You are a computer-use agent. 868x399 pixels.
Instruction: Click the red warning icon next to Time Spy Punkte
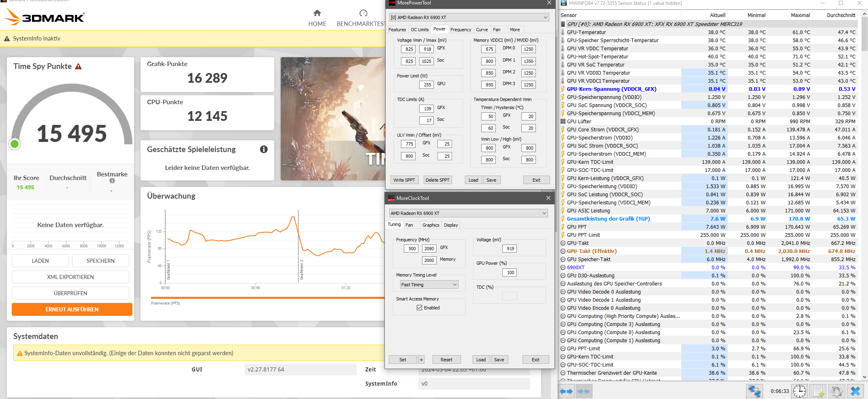(79, 66)
